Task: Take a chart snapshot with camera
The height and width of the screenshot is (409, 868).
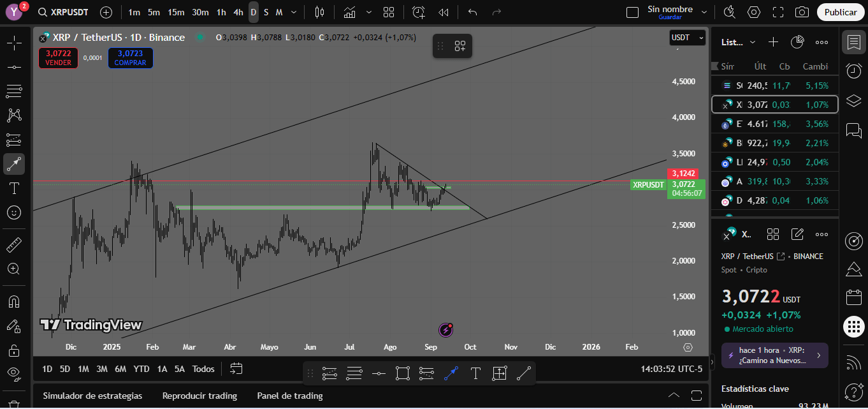Action: (x=802, y=12)
